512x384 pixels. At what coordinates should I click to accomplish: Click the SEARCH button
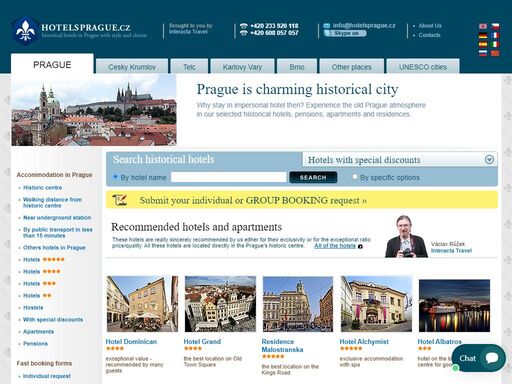(x=313, y=177)
